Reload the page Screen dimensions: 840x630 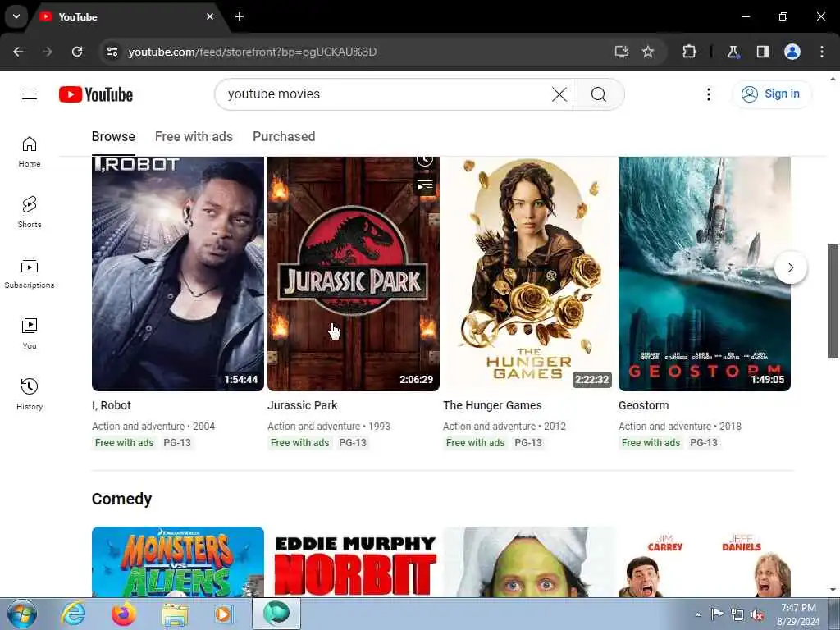coord(77,52)
